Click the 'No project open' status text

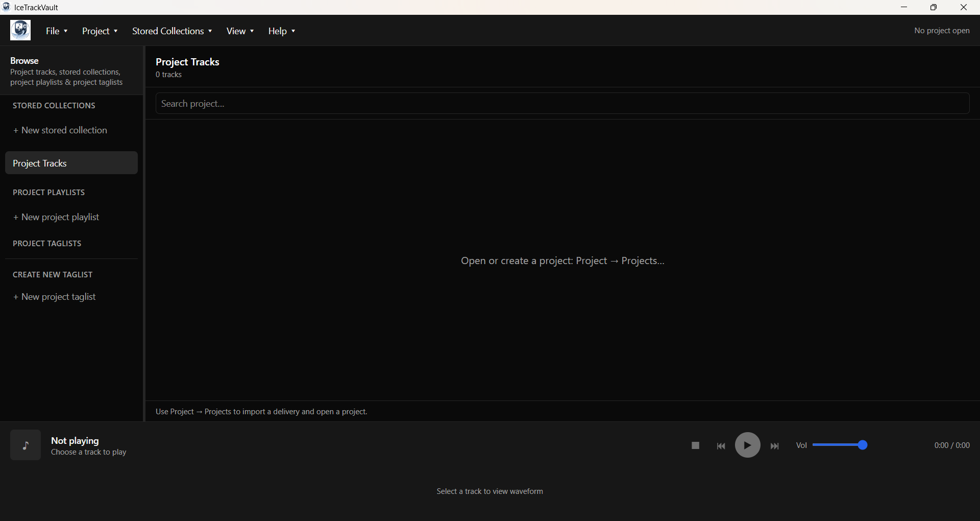pos(942,31)
